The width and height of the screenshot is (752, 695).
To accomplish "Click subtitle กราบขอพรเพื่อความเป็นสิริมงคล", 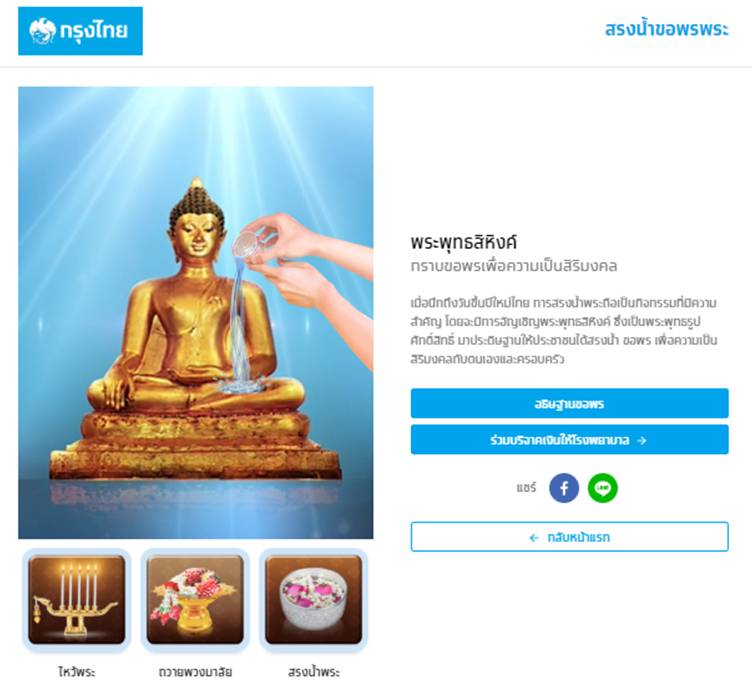I will coord(514,266).
